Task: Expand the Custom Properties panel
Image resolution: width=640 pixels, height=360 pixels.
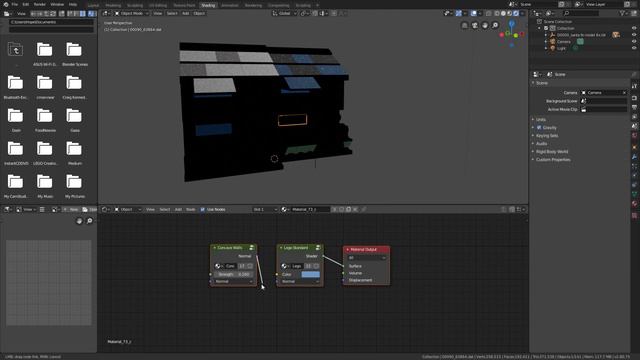Action: pos(552,160)
